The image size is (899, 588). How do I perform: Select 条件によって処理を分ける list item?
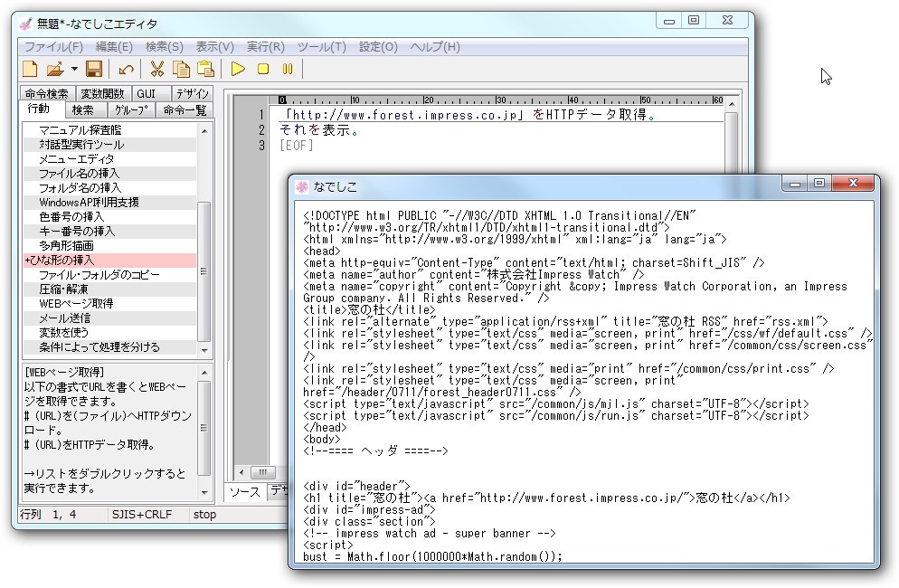point(109,347)
